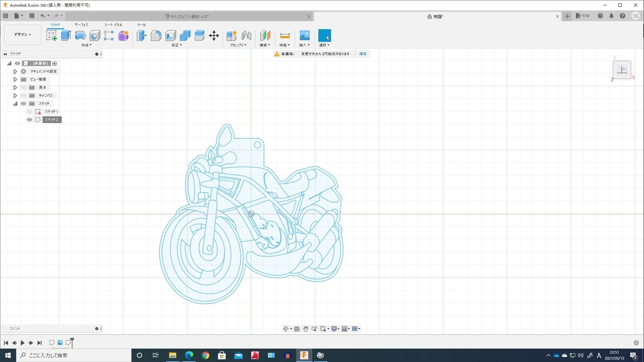Expand the ビュー管理 browser item

click(x=15, y=79)
